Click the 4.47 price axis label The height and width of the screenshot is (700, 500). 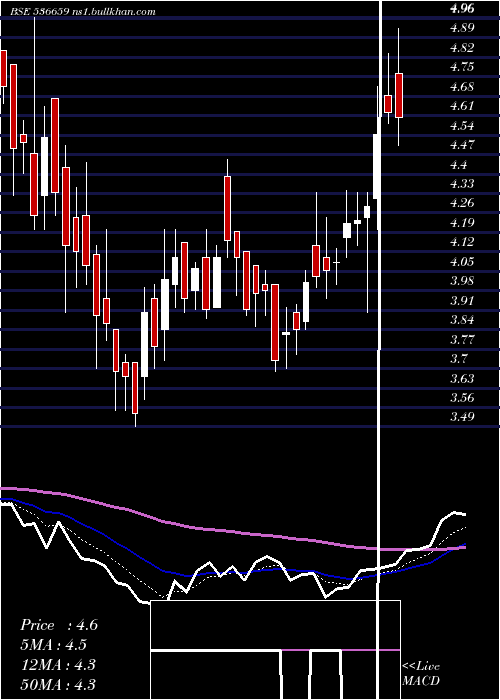click(462, 145)
